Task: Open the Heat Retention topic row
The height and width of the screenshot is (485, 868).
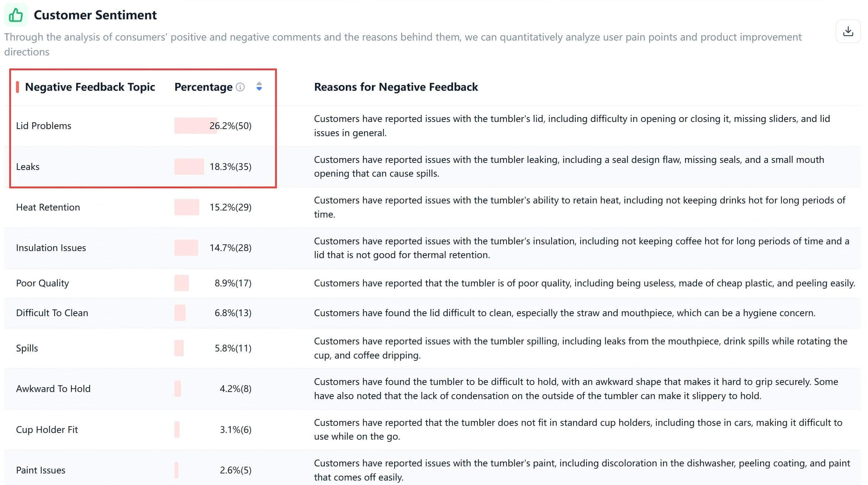Action: tap(48, 207)
